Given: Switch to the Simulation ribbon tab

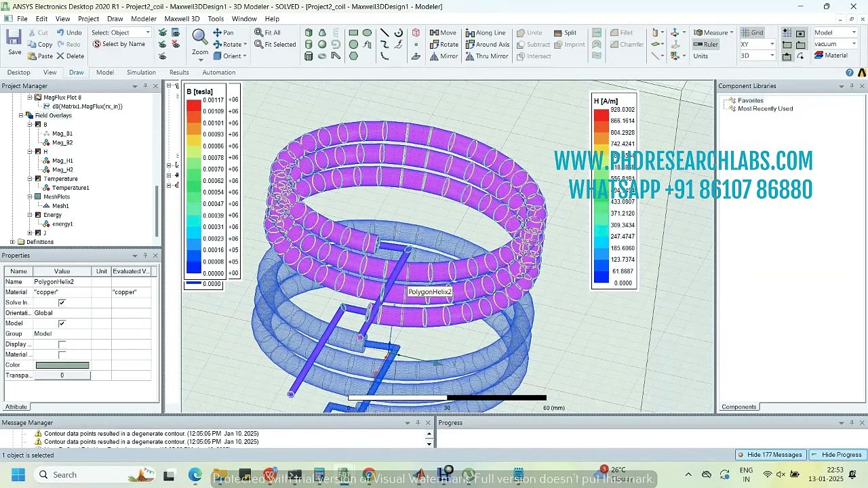Looking at the screenshot, I should [x=141, y=73].
